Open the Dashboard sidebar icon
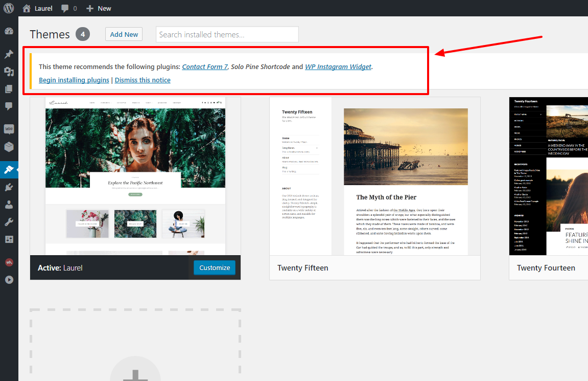 (x=9, y=32)
